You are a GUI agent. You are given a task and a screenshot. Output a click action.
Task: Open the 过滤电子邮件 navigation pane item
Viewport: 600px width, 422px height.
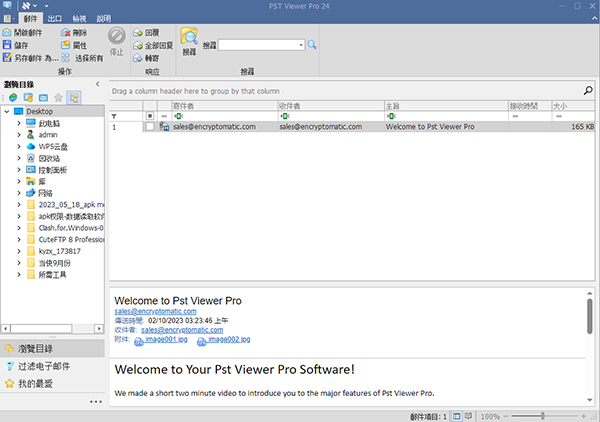point(52,366)
